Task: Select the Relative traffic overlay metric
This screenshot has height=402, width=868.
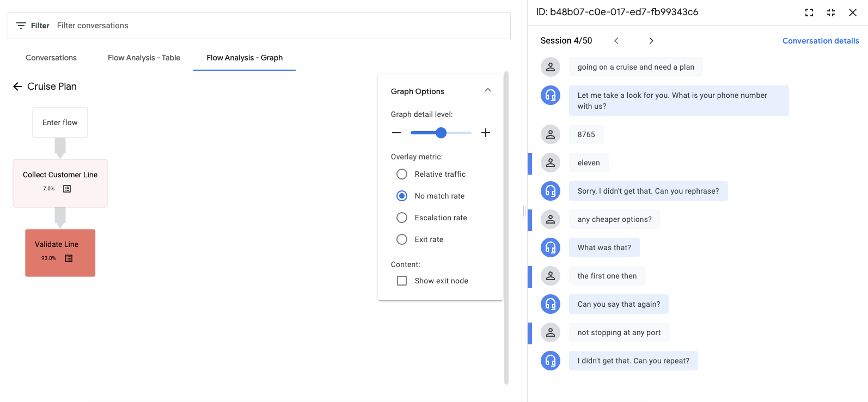Action: 402,174
